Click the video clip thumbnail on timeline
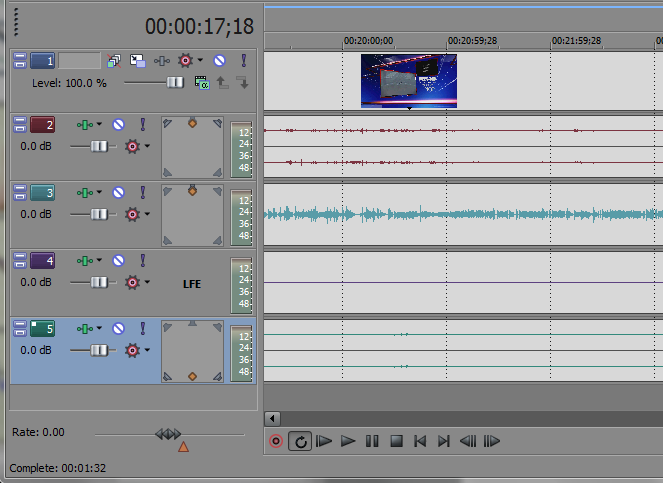 tap(409, 80)
